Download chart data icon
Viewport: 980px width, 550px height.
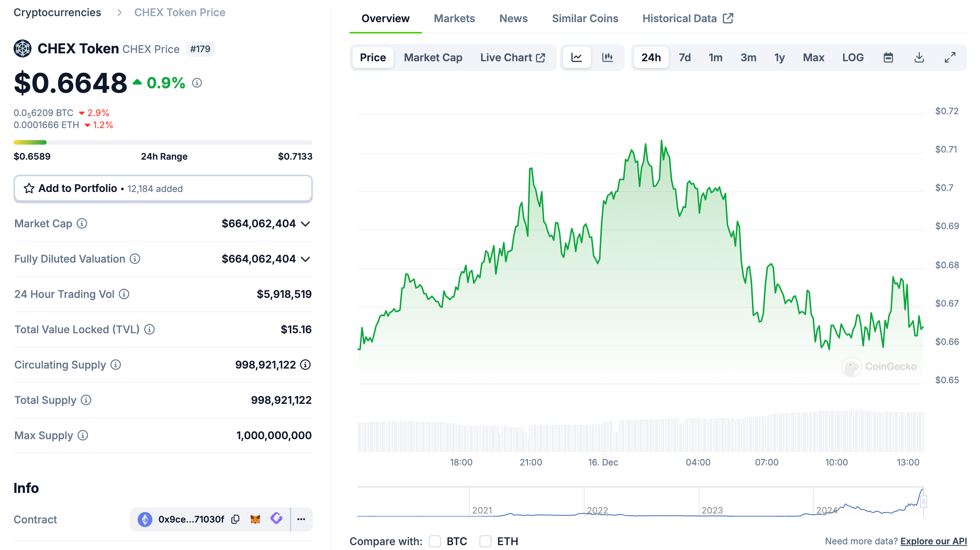click(x=919, y=57)
